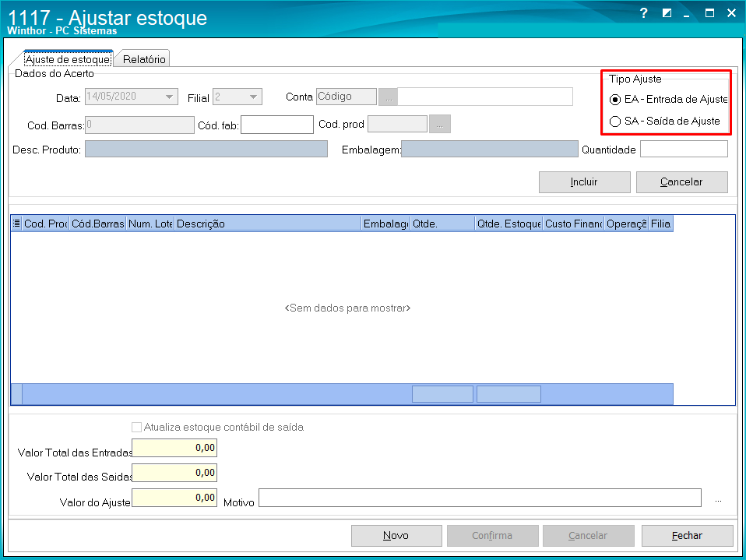Click the Valor do Ajuste field
The image size is (746, 560).
pos(174,498)
